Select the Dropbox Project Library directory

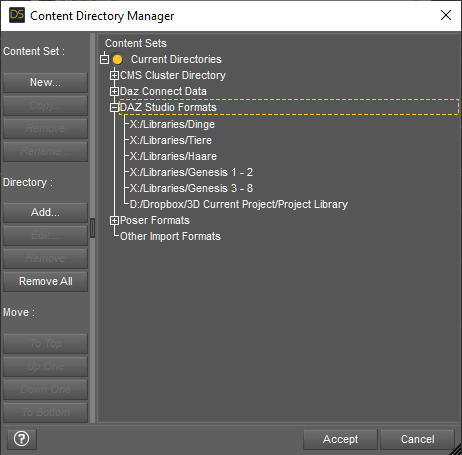239,204
